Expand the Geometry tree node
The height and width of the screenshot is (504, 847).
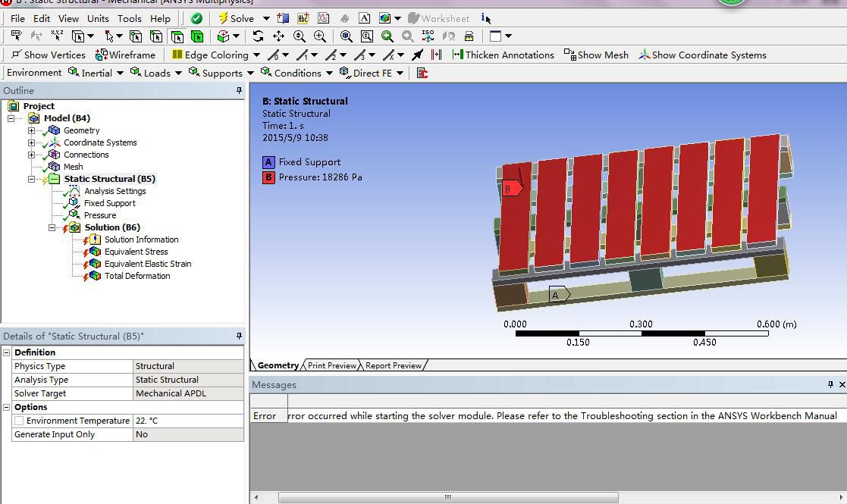coord(31,130)
